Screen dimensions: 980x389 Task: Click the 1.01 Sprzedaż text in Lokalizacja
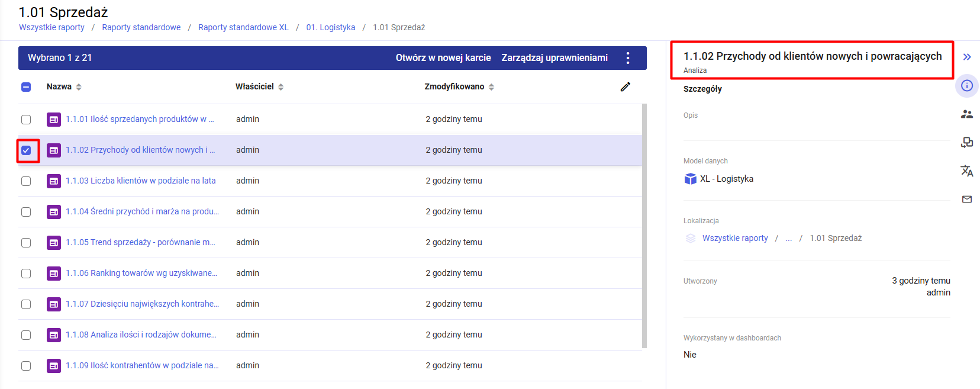click(836, 238)
